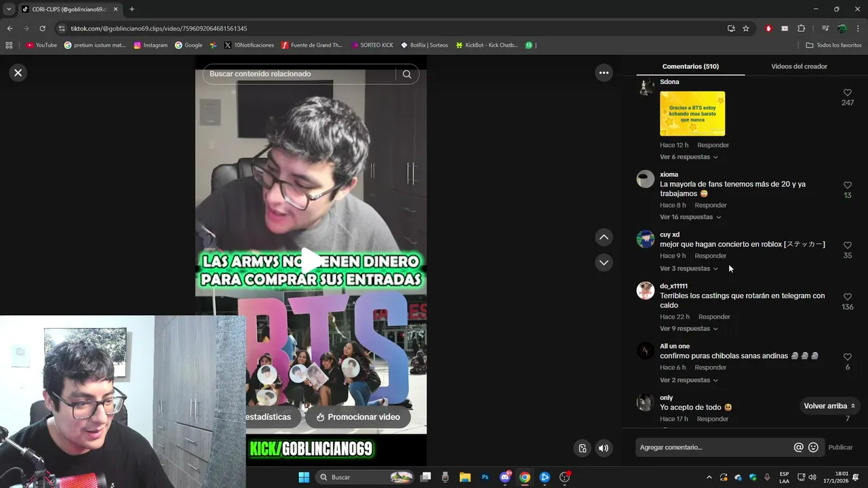Image resolution: width=868 pixels, height=488 pixels.
Task: Reply to cuy xd's comment via 'Responder'
Action: 710,256
